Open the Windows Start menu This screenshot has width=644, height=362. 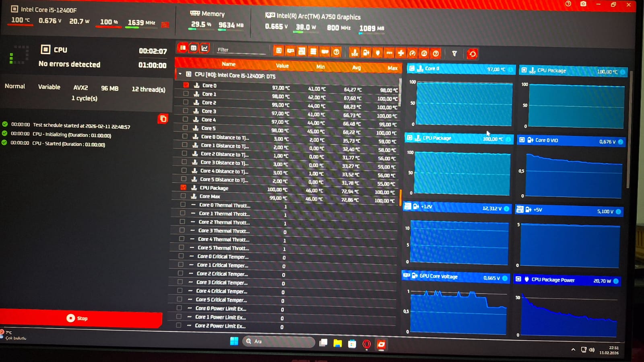[234, 341]
